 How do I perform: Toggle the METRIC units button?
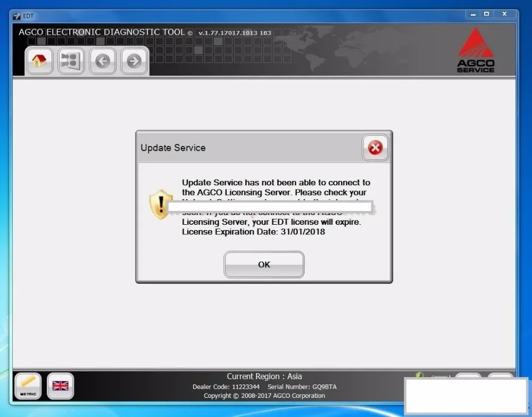pos(28,386)
